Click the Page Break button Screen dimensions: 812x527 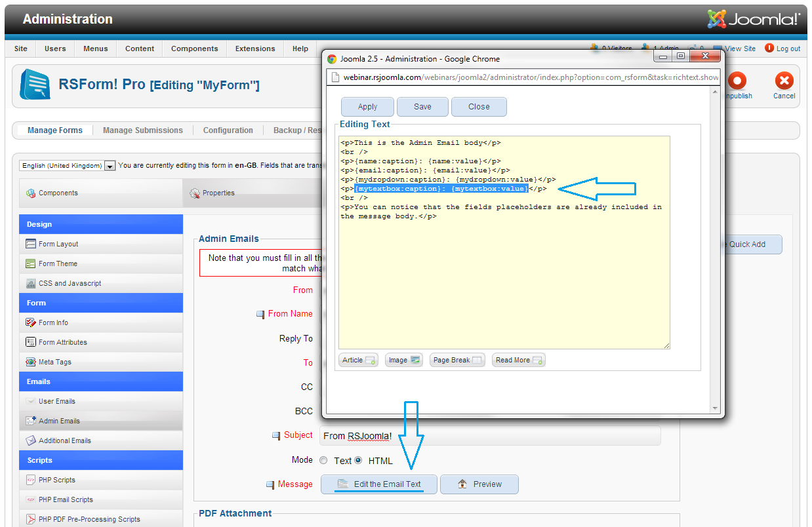tap(457, 360)
